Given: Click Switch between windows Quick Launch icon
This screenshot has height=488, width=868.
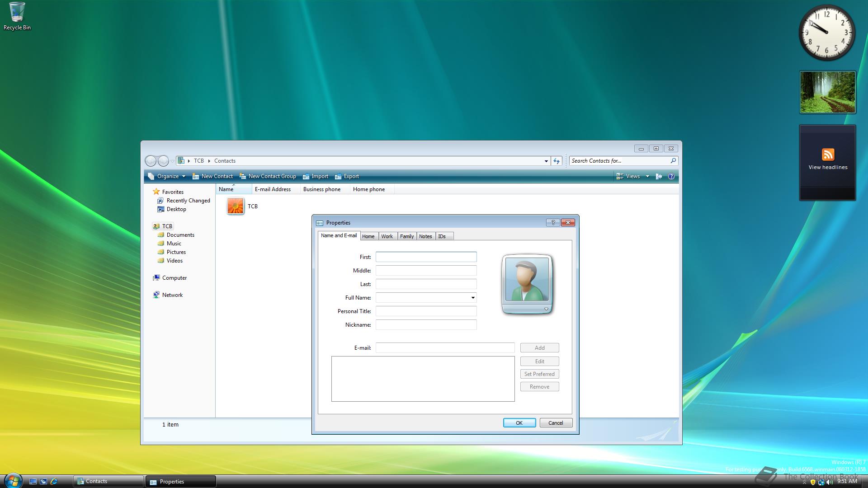Looking at the screenshot, I should coord(43,481).
